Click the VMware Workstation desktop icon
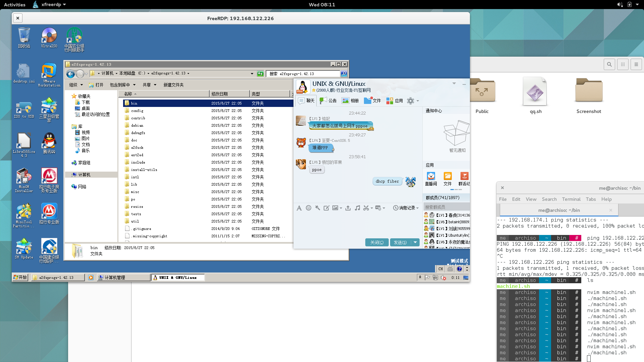Viewport: 644px width, 362px height. [x=49, y=75]
